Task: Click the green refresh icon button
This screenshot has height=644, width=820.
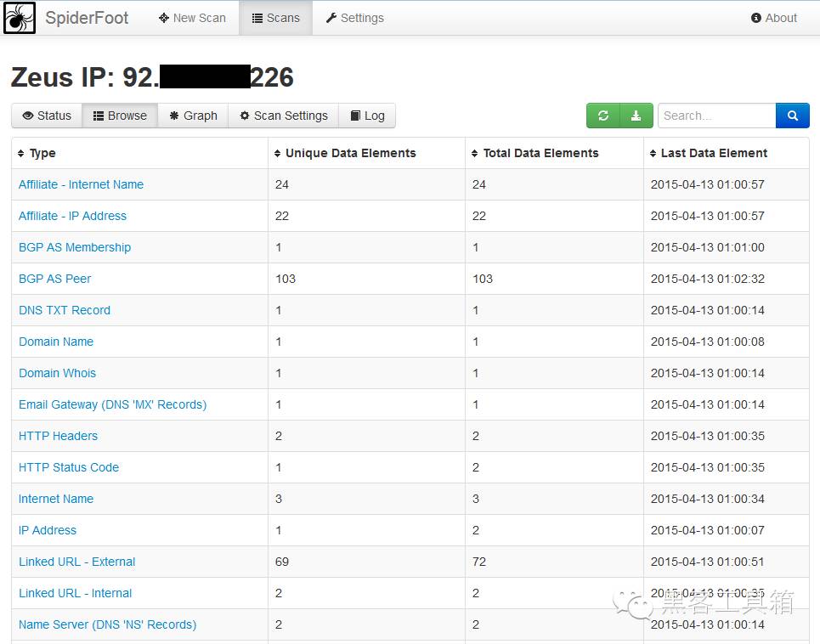Action: (x=603, y=116)
